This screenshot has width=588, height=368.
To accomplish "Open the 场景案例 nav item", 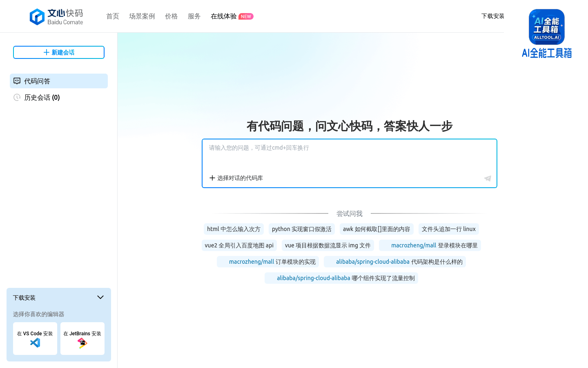I will [142, 16].
